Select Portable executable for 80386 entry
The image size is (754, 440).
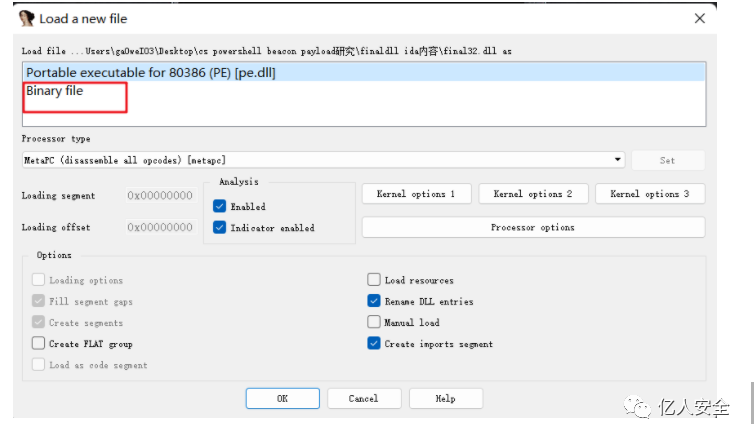pos(364,73)
